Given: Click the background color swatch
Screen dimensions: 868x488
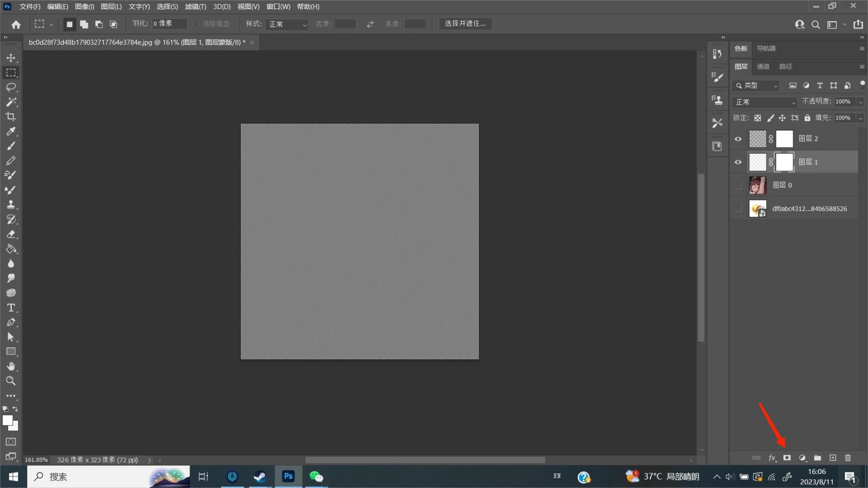Looking at the screenshot, I should click(x=14, y=427).
